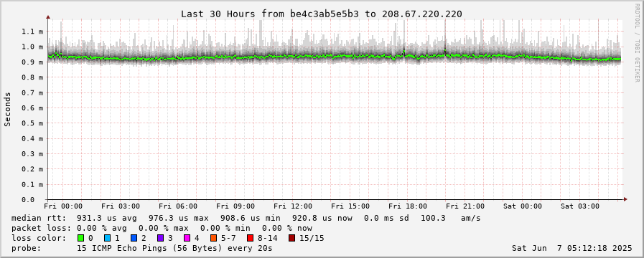
Task: Click the Seconds y-axis title
Action: (7, 109)
